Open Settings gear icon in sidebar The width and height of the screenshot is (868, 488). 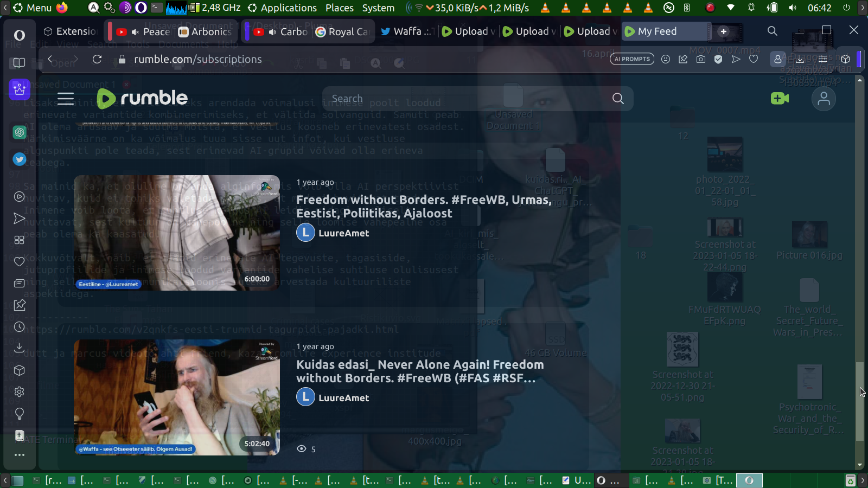coord(20,392)
